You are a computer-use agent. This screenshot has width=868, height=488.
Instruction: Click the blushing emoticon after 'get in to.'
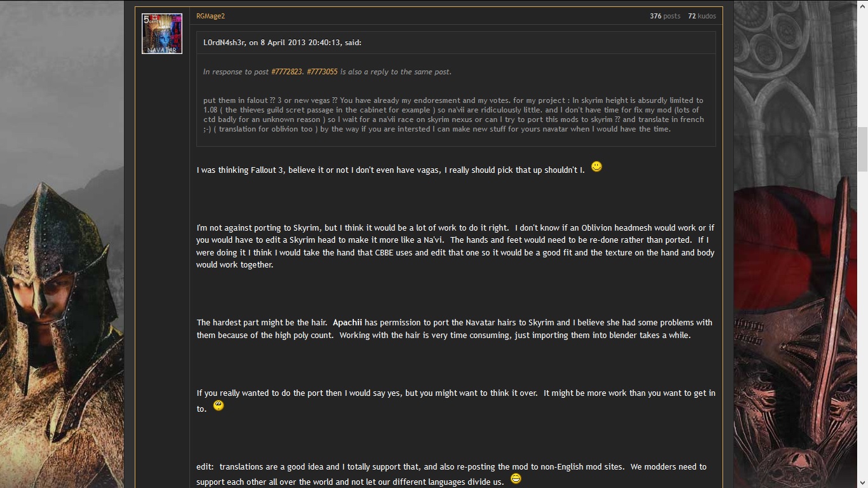[x=219, y=405]
